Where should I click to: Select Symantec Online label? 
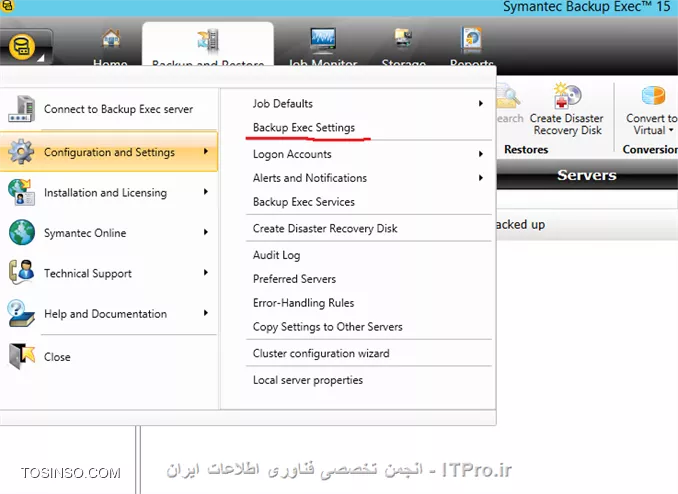[x=85, y=233]
